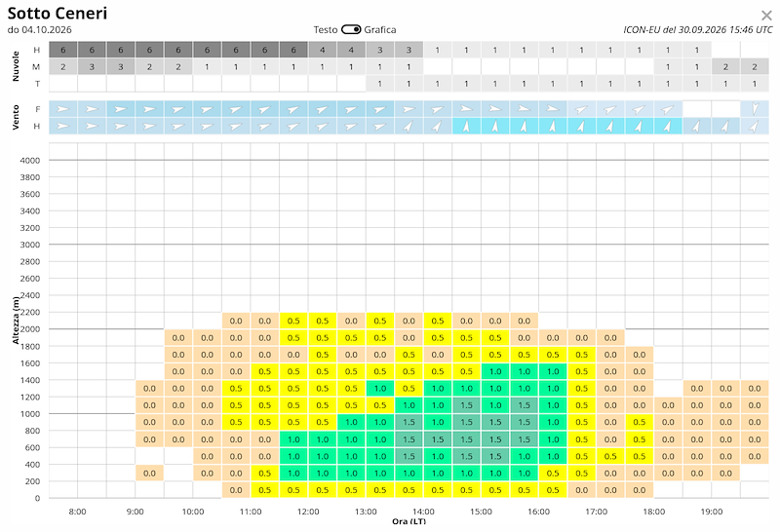Click the 11:00 time label
Viewport: 780px width, 532px height.
(251, 512)
